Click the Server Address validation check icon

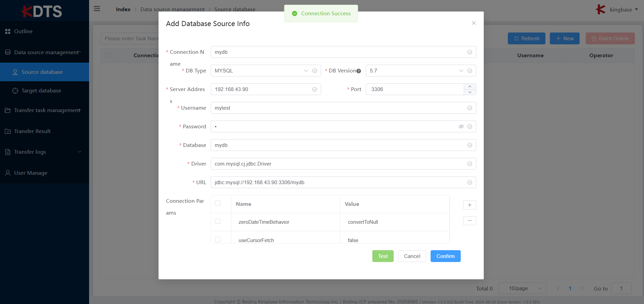click(x=315, y=89)
